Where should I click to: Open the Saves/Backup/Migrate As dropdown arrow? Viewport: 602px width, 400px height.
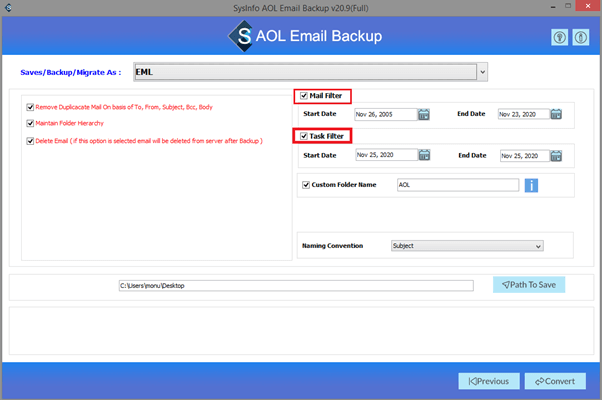483,72
